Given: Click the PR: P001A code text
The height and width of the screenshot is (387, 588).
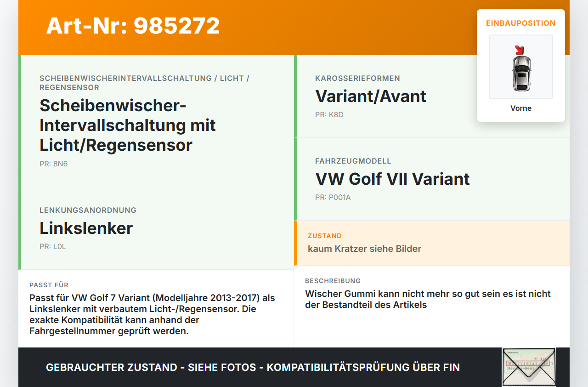Looking at the screenshot, I should coord(333,197).
